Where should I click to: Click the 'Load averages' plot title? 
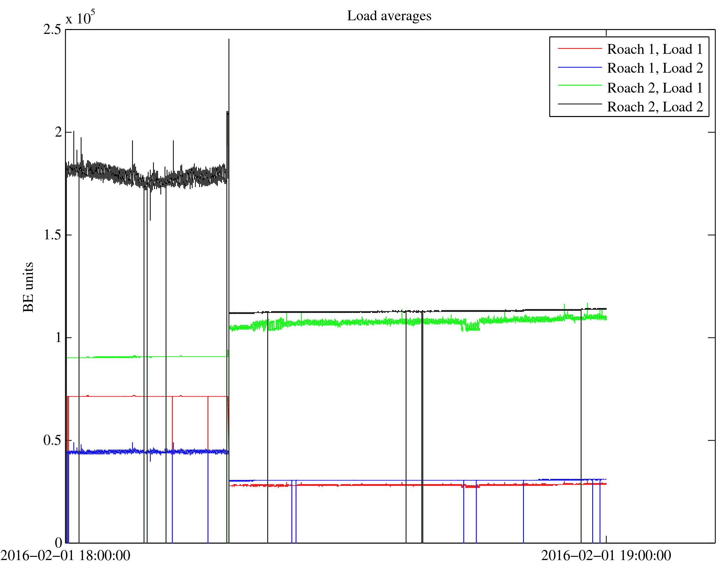[x=389, y=16]
